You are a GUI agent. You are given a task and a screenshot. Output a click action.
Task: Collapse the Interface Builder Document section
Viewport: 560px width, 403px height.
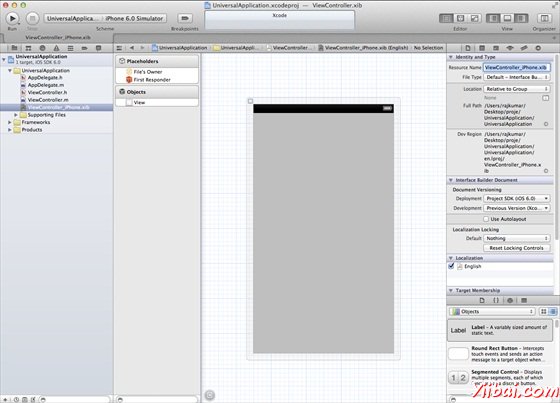coord(451,180)
